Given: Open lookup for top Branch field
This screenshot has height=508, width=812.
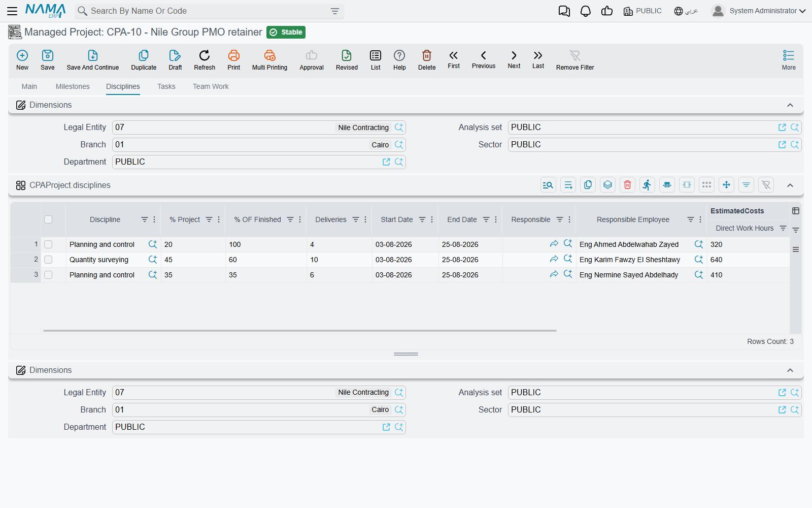Looking at the screenshot, I should coord(399,145).
